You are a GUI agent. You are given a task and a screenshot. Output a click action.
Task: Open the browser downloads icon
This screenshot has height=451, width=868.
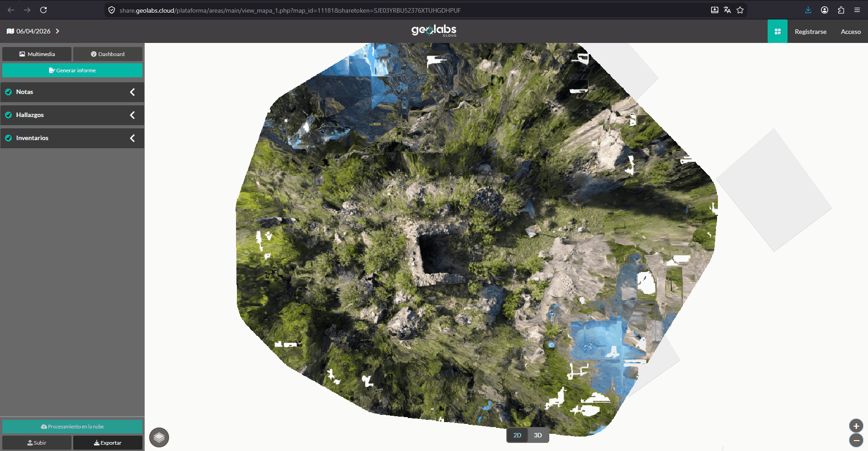808,10
